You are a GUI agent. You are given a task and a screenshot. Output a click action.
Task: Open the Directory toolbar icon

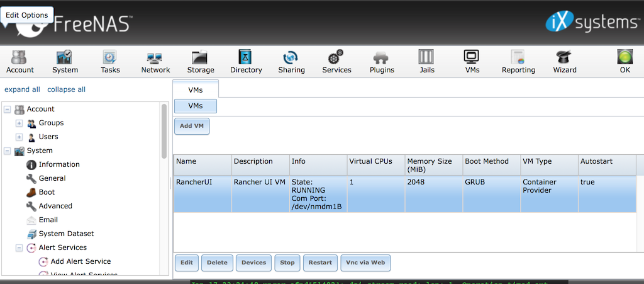coord(246,62)
